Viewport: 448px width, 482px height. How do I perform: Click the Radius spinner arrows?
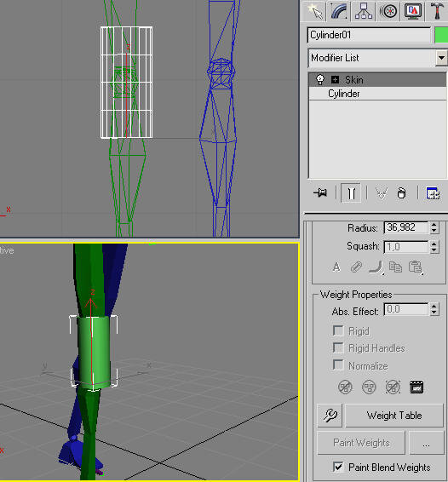(x=434, y=227)
